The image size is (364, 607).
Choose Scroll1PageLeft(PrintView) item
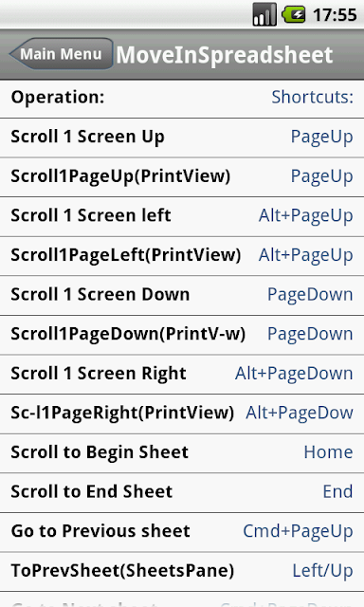coord(182,256)
